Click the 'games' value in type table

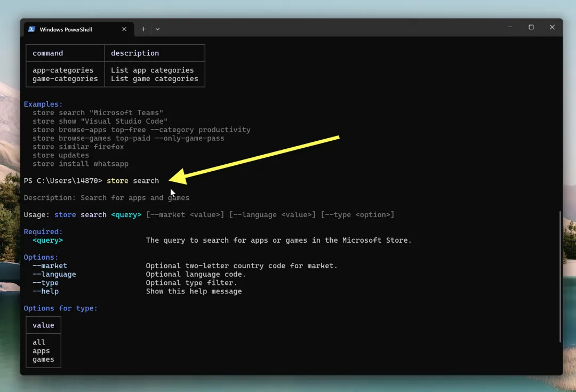(x=43, y=359)
